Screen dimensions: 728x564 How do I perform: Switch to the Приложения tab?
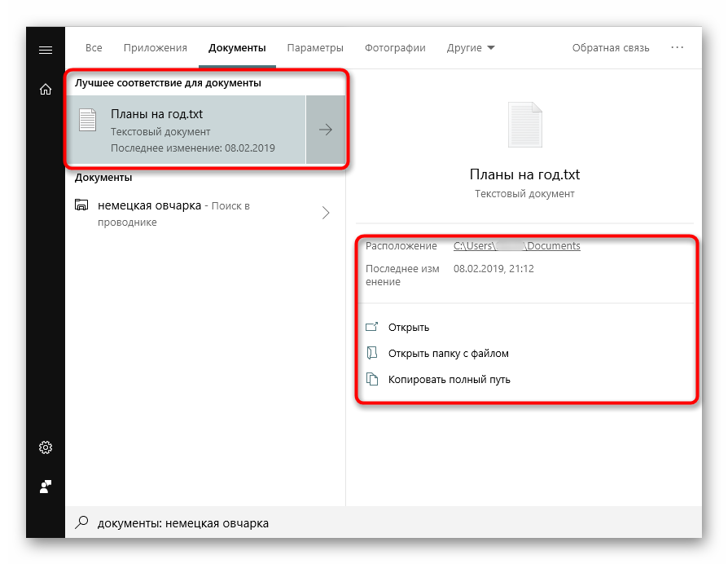[x=155, y=48]
